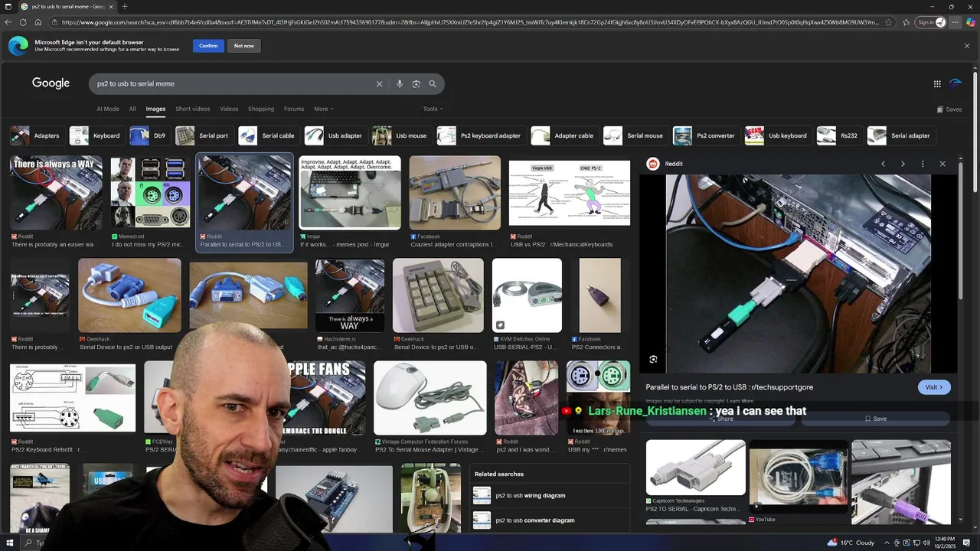This screenshot has height=551, width=980.
Task: Expand the More search filters menu
Action: (324, 109)
